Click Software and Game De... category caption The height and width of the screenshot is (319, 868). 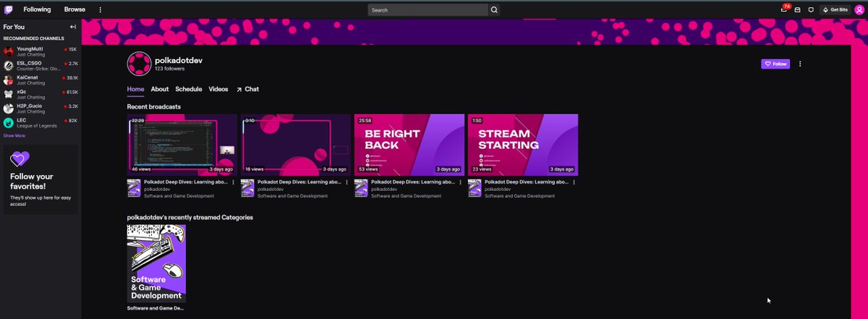(156, 307)
